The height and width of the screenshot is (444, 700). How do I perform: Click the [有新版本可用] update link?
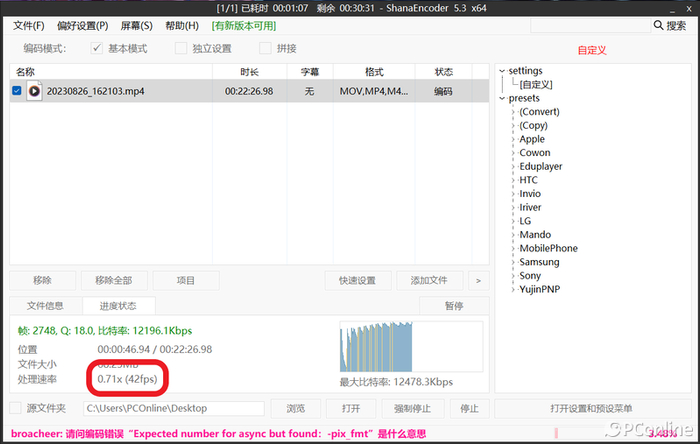click(x=244, y=26)
